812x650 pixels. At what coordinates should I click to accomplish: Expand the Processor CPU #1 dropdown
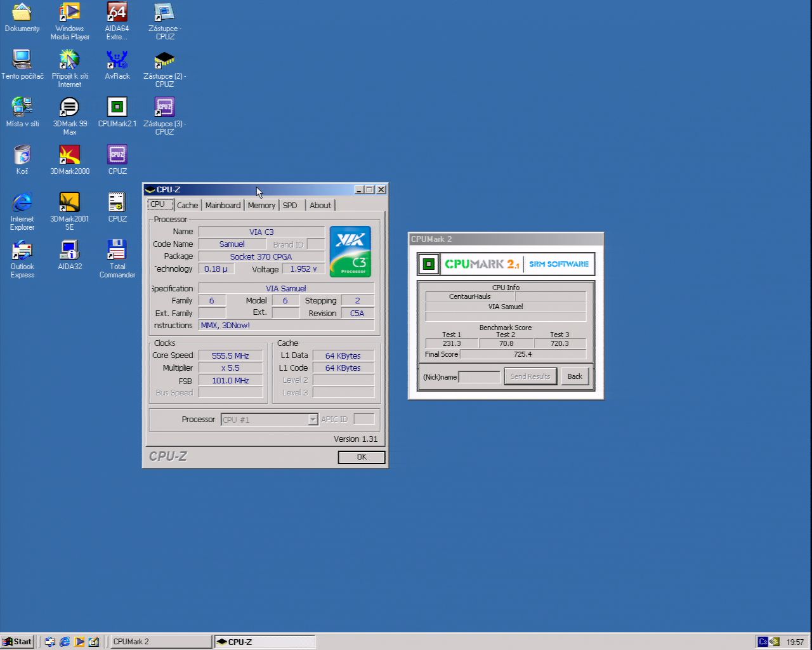pyautogui.click(x=313, y=420)
